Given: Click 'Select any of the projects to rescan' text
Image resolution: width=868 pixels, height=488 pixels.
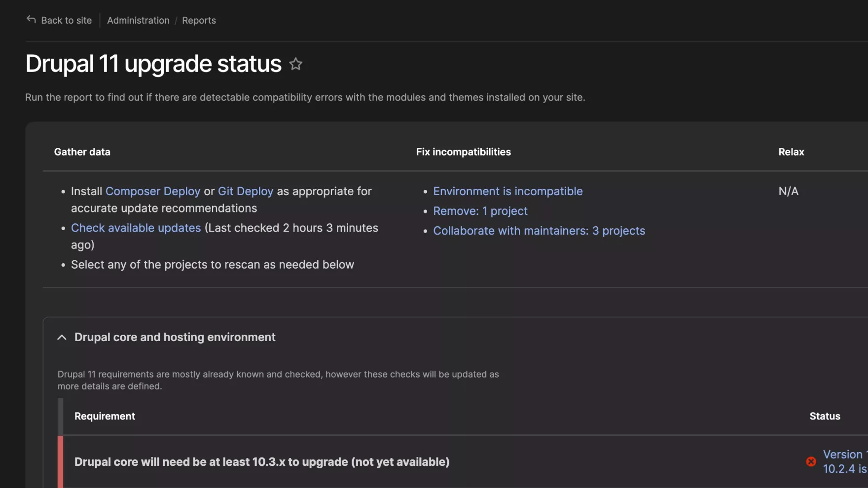Looking at the screenshot, I should click(x=213, y=265).
